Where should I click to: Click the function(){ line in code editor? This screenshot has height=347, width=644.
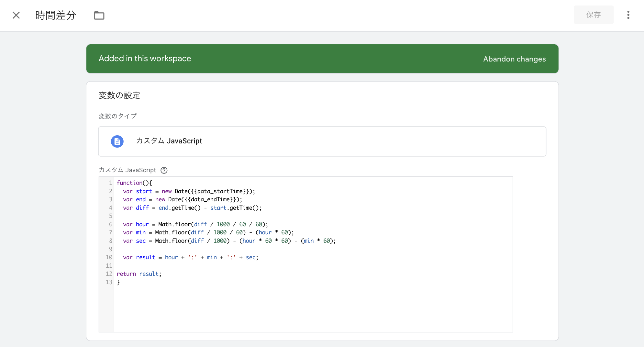134,183
